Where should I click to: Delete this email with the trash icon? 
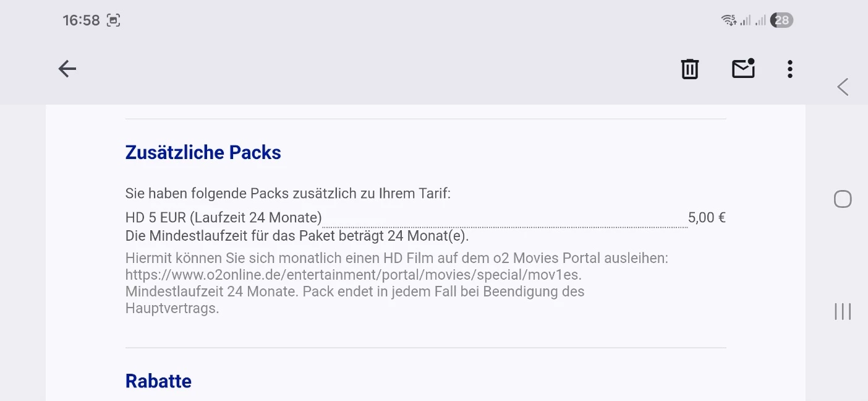click(689, 69)
